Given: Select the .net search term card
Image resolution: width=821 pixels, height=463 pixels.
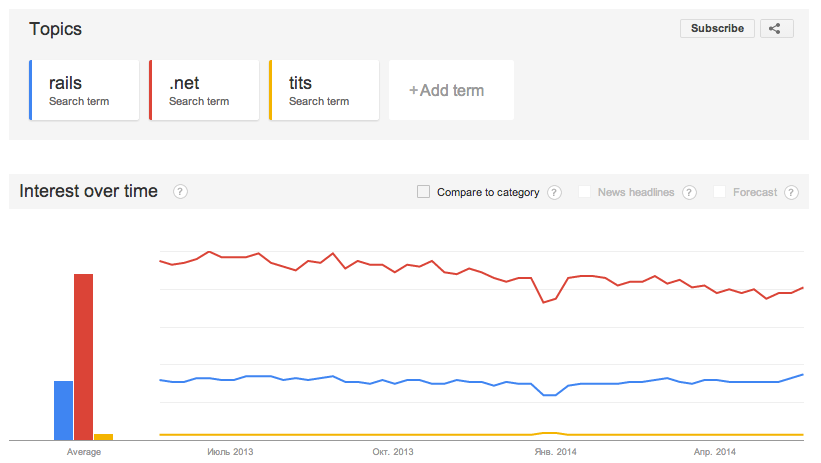Looking at the screenshot, I should [x=204, y=90].
